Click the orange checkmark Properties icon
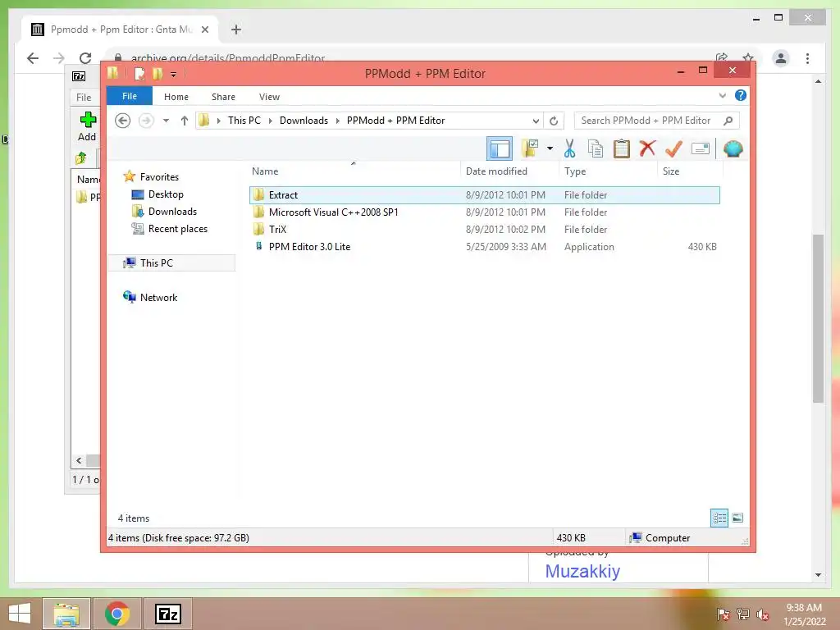Viewport: 840px width, 630px height. point(673,148)
